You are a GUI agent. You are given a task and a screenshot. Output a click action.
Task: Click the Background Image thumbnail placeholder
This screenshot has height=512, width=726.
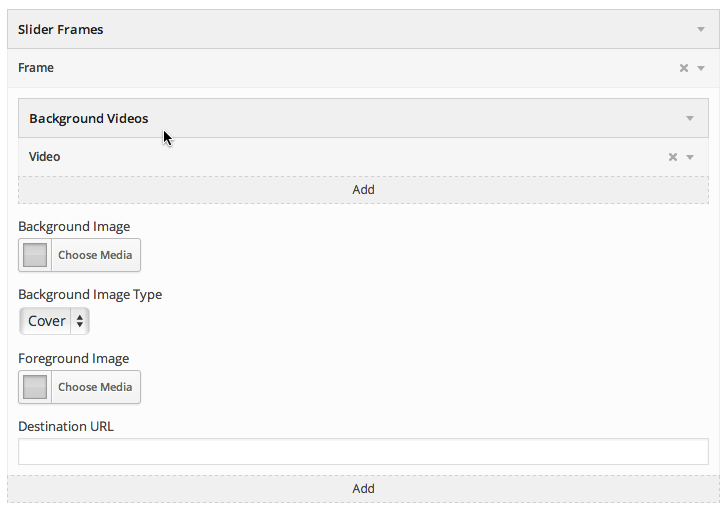pos(35,255)
